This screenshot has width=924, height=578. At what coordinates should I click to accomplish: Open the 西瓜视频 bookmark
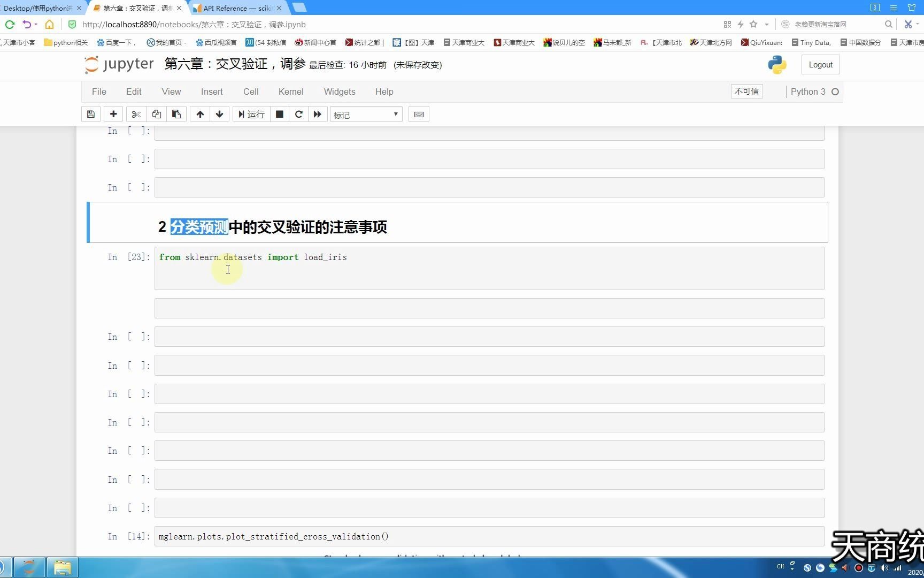pos(216,42)
